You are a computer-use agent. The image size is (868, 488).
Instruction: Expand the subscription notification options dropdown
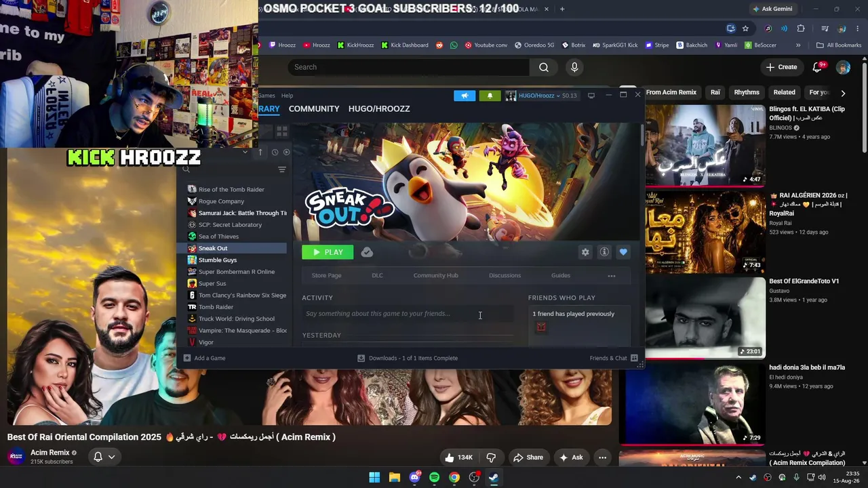(112, 457)
